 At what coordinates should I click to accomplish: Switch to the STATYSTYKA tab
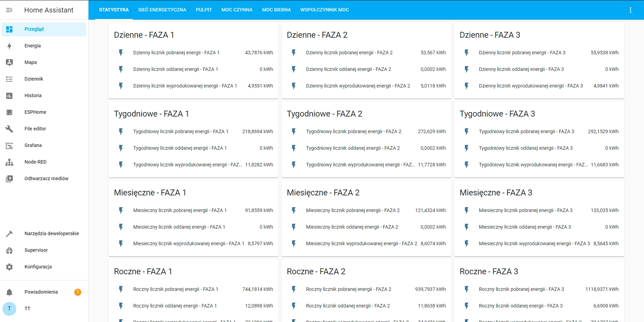(x=114, y=10)
